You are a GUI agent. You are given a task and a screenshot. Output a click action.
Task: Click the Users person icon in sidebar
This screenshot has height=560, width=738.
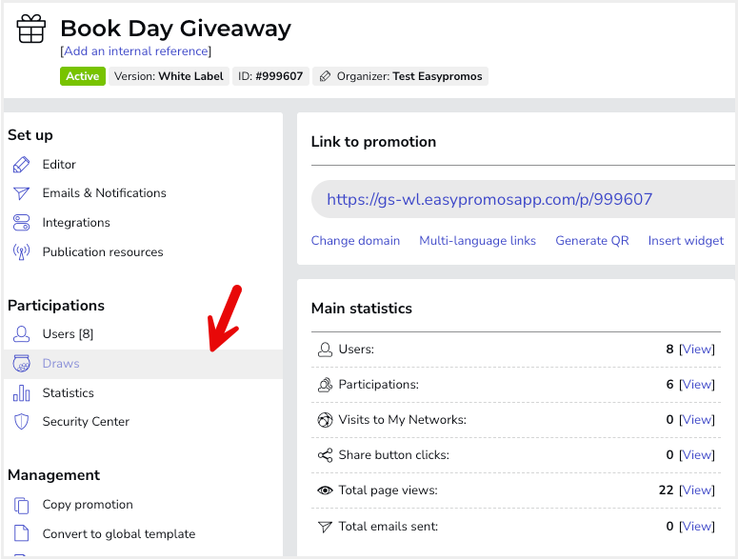point(21,333)
